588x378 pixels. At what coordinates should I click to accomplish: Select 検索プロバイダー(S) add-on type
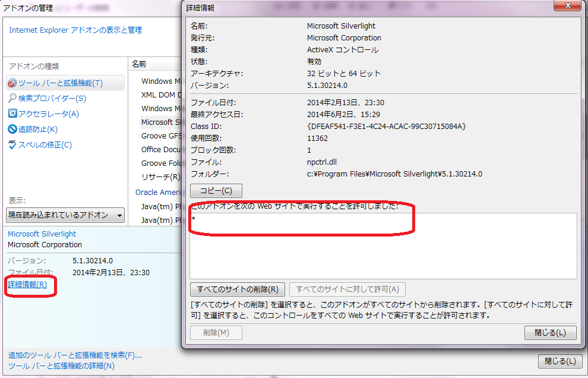coord(52,98)
